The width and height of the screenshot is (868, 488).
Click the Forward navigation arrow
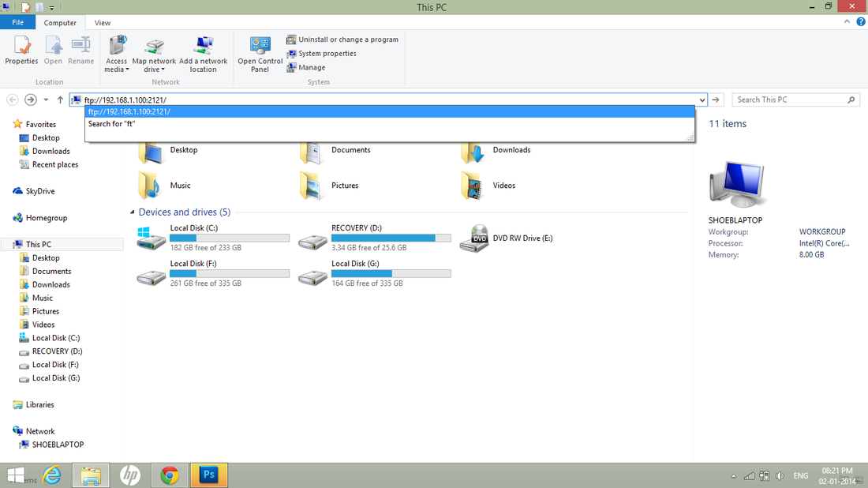31,99
